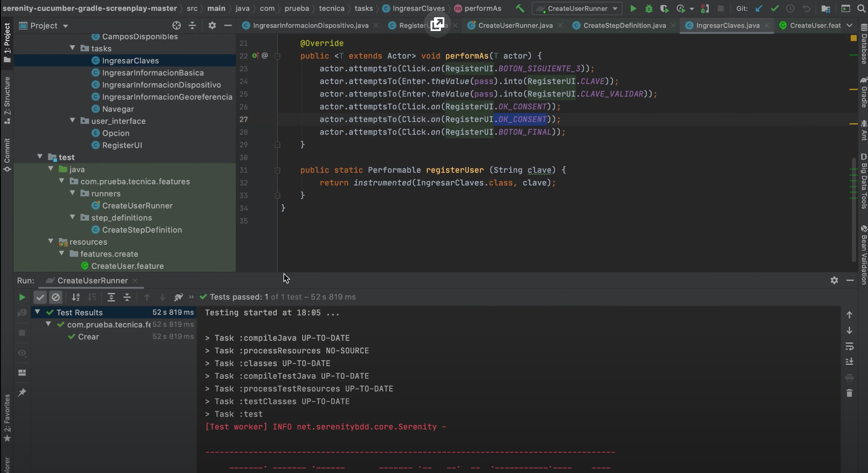Click the Debug bug icon
Image resolution: width=868 pixels, height=473 pixels.
(x=648, y=9)
